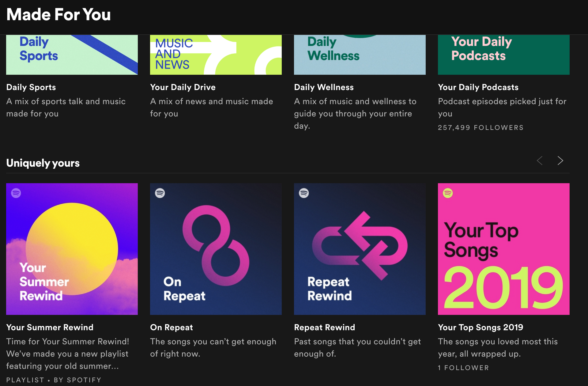Click the Uniquely yours section header
The height and width of the screenshot is (386, 588).
point(43,163)
